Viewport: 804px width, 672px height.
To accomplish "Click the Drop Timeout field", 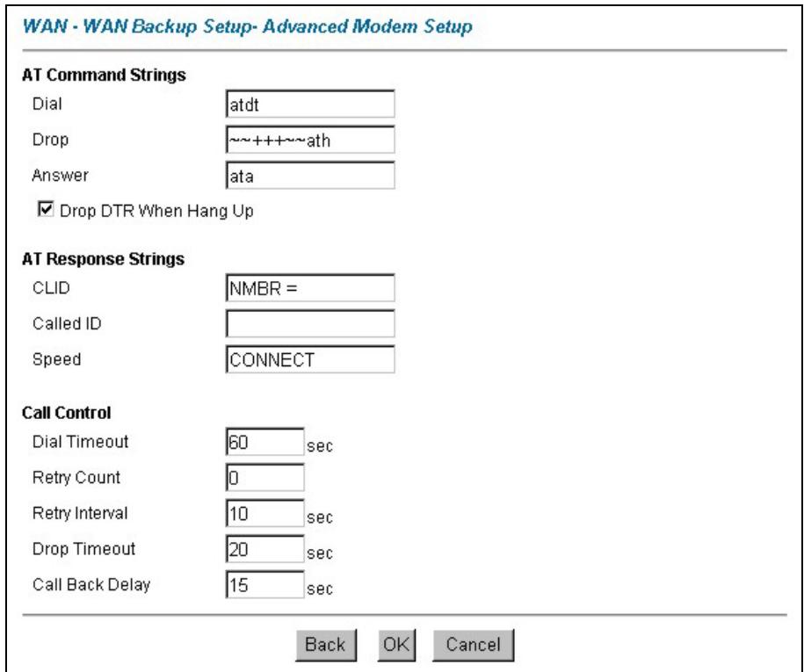I will (x=265, y=549).
